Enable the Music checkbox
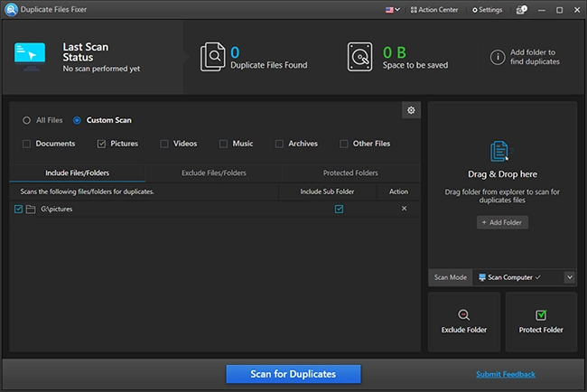The width and height of the screenshot is (587, 392). (x=223, y=144)
